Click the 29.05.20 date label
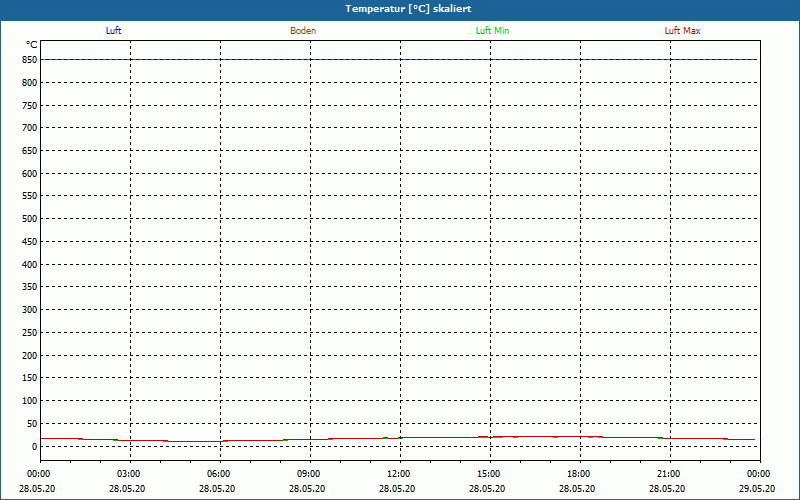 pyautogui.click(x=757, y=489)
